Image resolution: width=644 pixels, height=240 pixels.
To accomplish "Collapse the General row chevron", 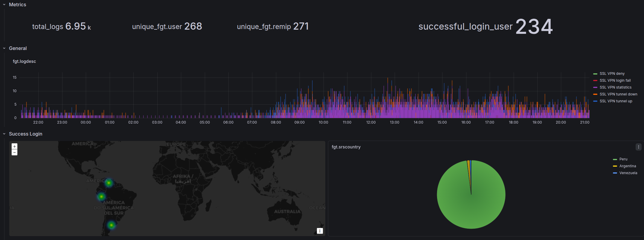I will [4, 48].
